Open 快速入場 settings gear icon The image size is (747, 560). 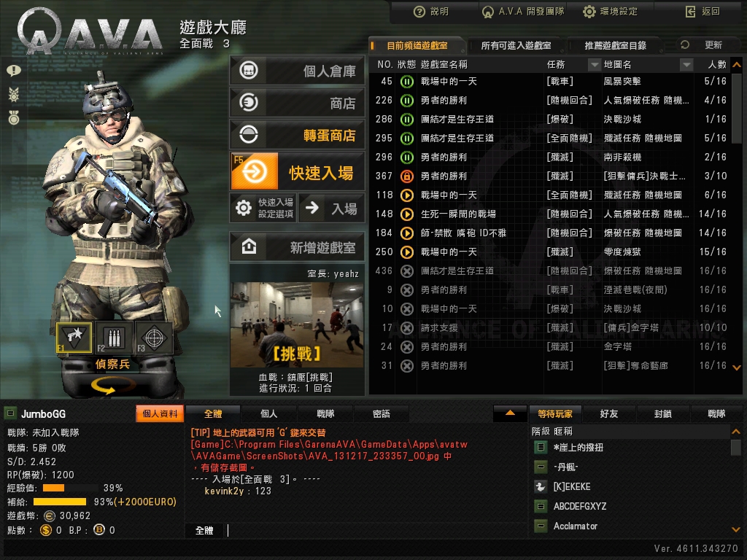pyautogui.click(x=244, y=208)
